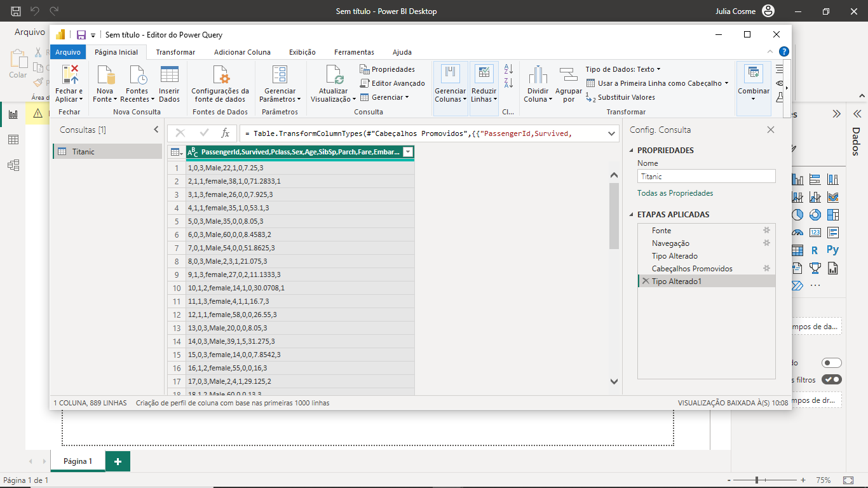The height and width of the screenshot is (488, 868).
Task: Select the card 123 visual icon
Action: tap(815, 233)
